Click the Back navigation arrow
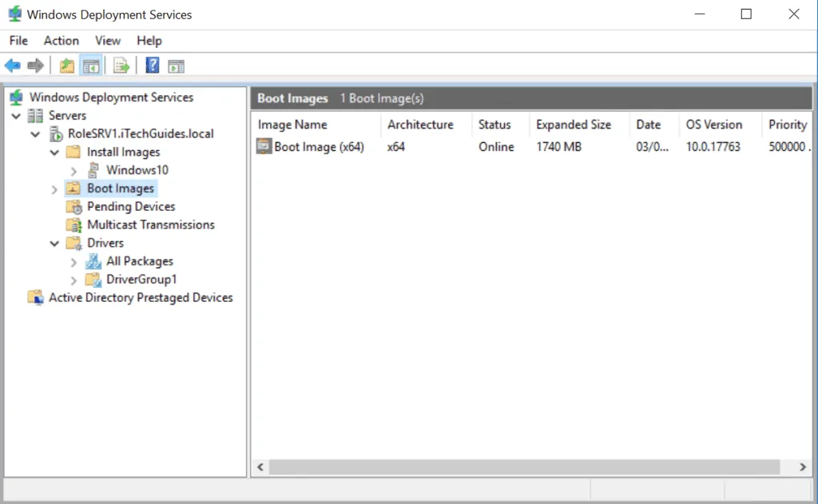The image size is (818, 504). [x=12, y=65]
